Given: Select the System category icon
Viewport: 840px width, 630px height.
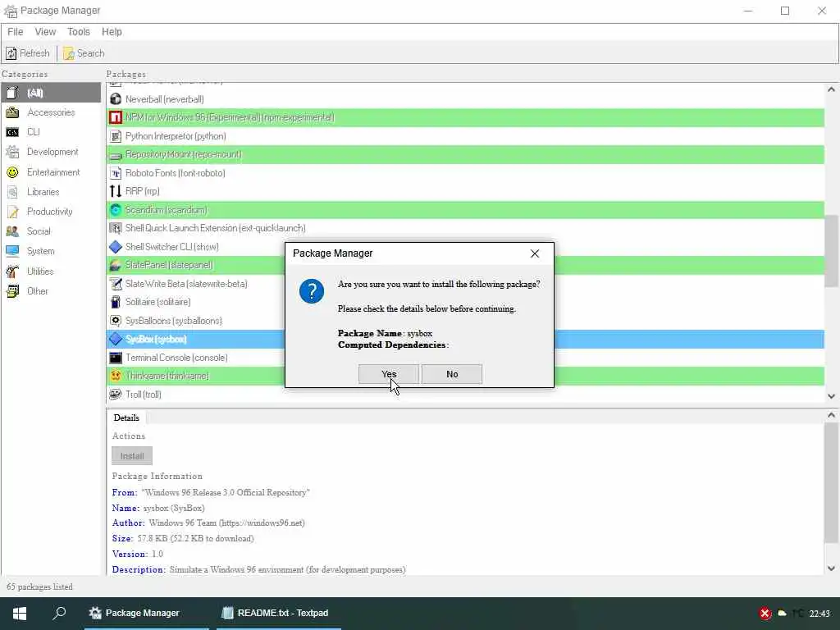Looking at the screenshot, I should [12, 251].
